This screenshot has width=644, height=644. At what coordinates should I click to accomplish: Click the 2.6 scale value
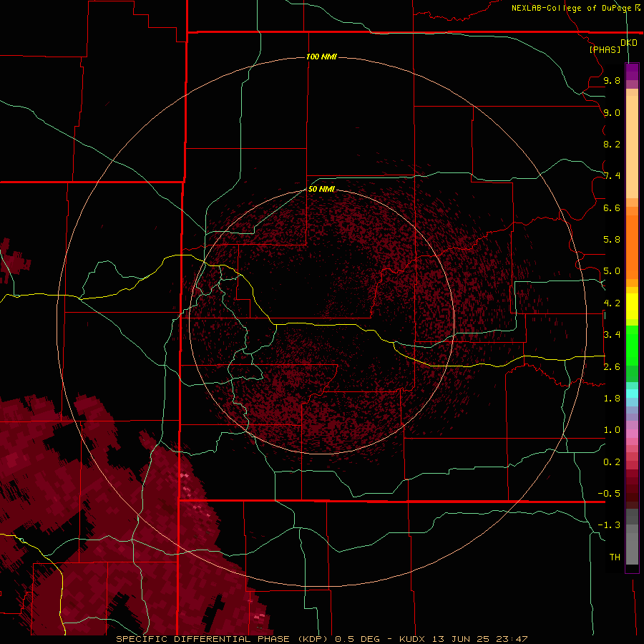pos(612,367)
